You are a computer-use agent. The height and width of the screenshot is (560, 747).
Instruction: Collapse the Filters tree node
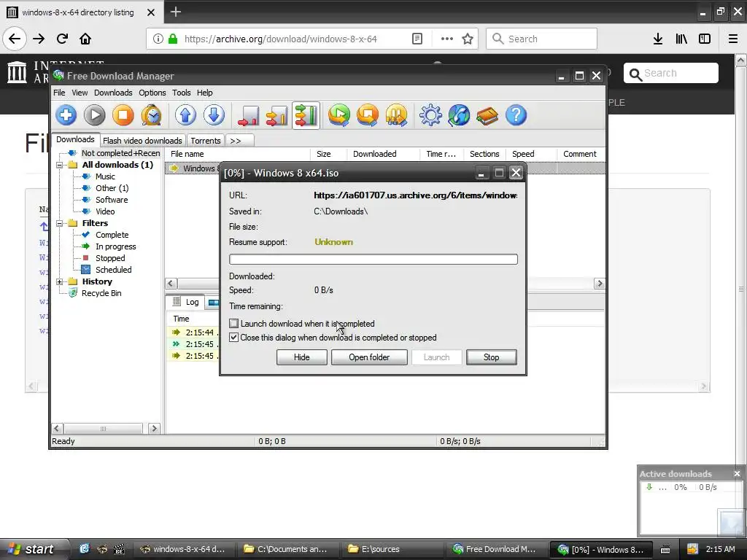(60, 223)
